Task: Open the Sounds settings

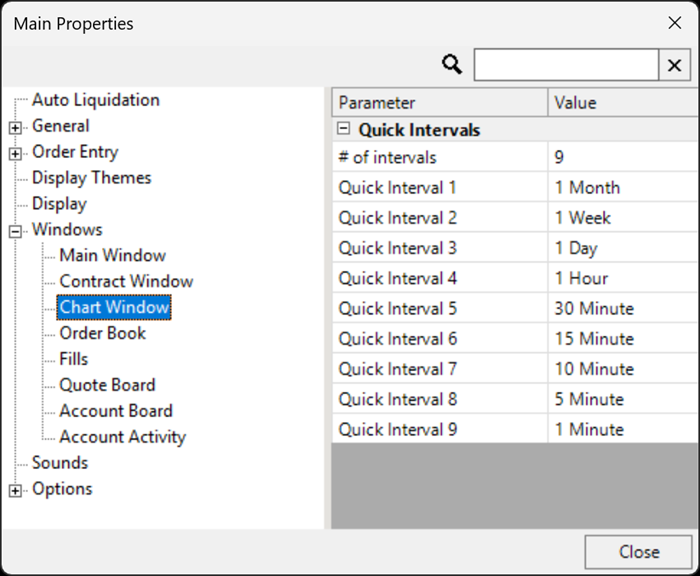Action: (x=59, y=463)
